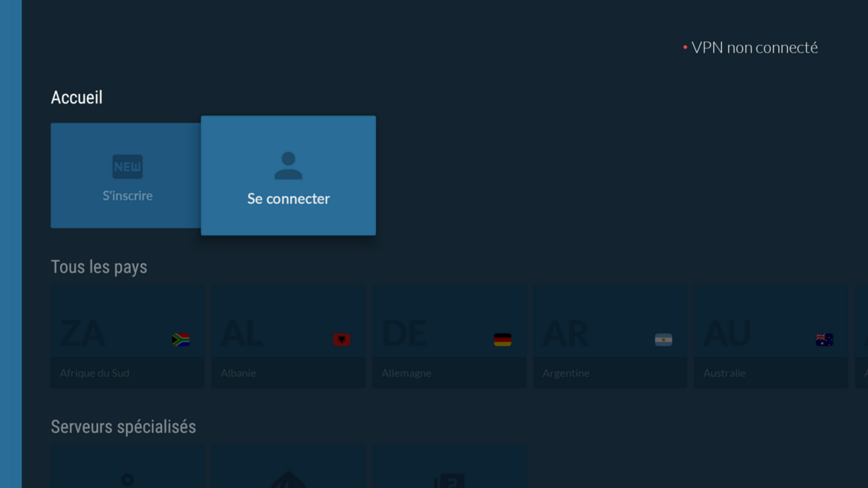Click the large "ZA" country code

pyautogui.click(x=82, y=333)
